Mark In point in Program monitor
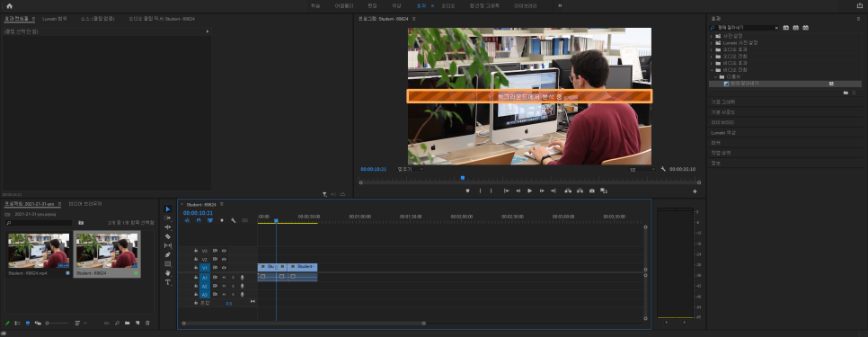Image resolution: width=868 pixels, height=337 pixels. [480, 191]
